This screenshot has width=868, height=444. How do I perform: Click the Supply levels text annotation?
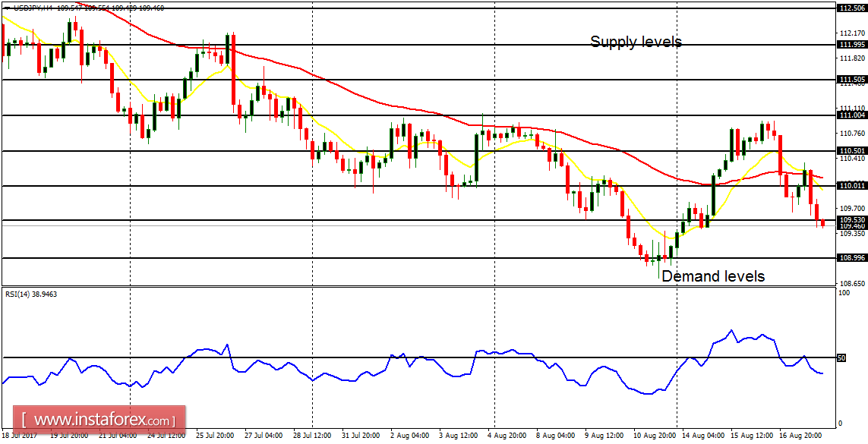[636, 42]
